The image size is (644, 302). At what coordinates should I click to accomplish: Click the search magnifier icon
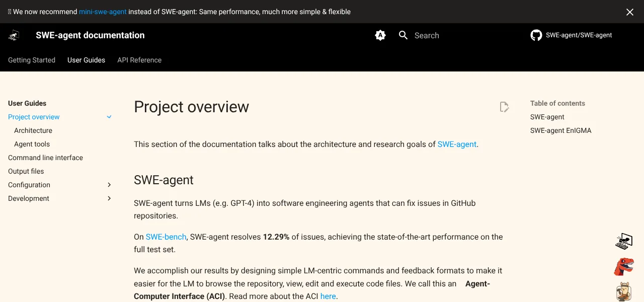click(403, 35)
